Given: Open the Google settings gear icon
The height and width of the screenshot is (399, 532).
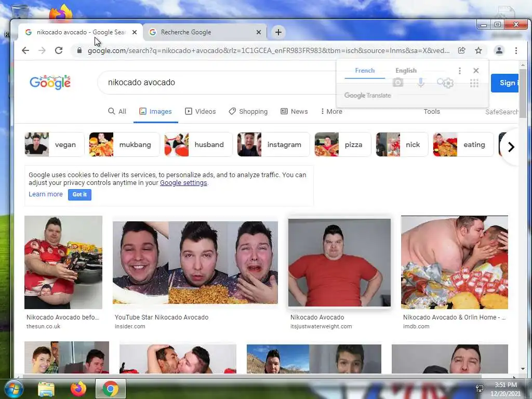Looking at the screenshot, I should pyautogui.click(x=448, y=83).
